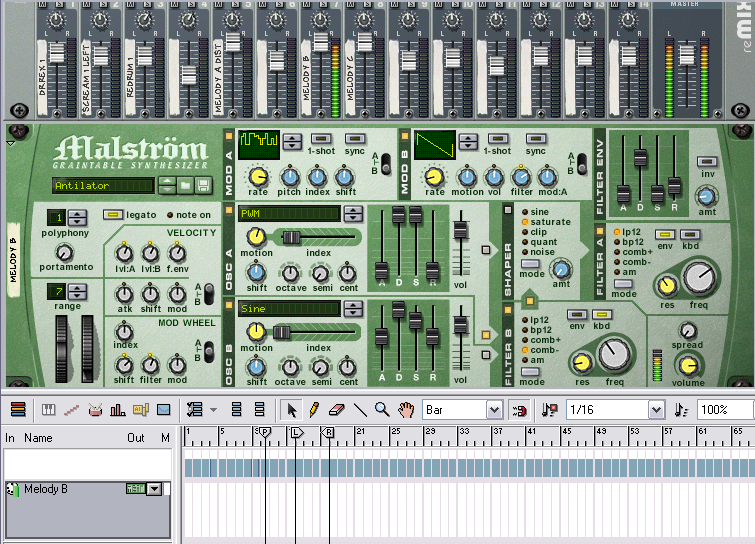This screenshot has width=755, height=544.
Task: Open the arrow dropdown beside the controller list icon
Action: (213, 410)
